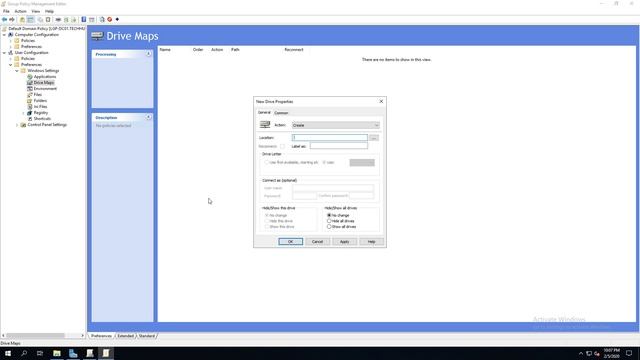Click the Forward arrow in the toolbar

tap(12, 20)
